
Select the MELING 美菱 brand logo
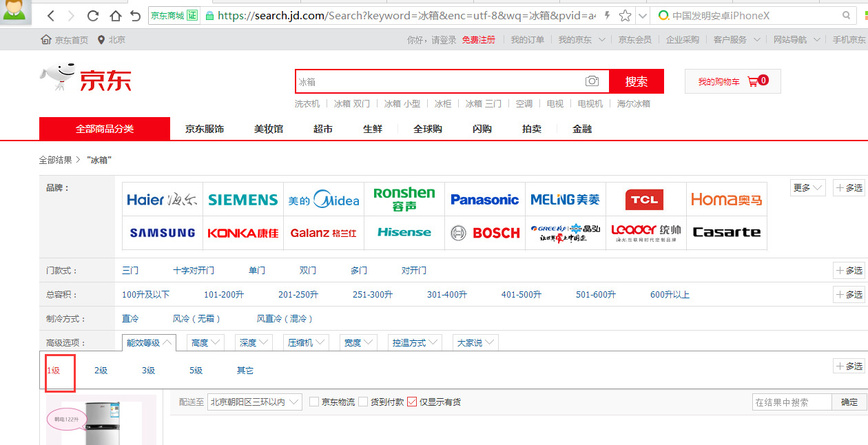[566, 200]
